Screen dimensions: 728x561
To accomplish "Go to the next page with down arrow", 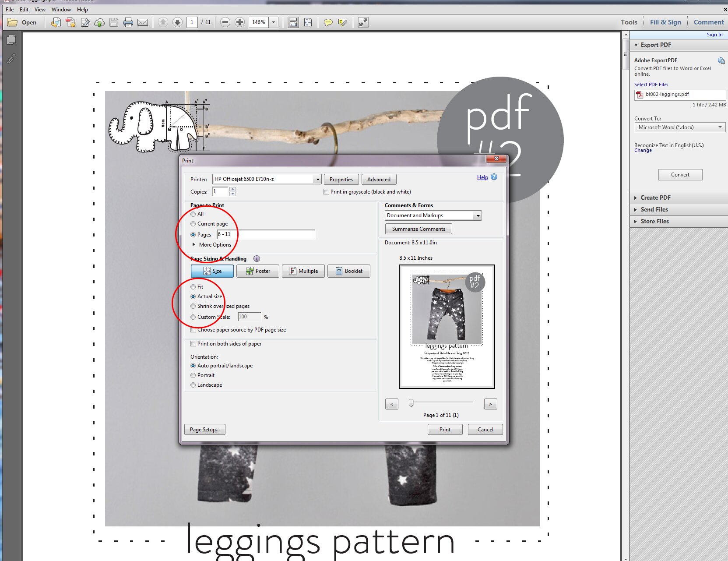I will [177, 22].
